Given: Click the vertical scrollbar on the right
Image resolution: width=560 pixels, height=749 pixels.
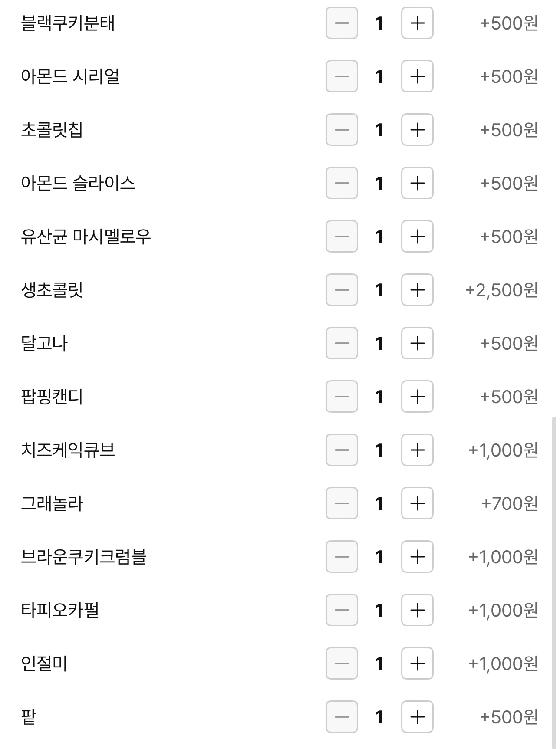Looking at the screenshot, I should coord(553,581).
